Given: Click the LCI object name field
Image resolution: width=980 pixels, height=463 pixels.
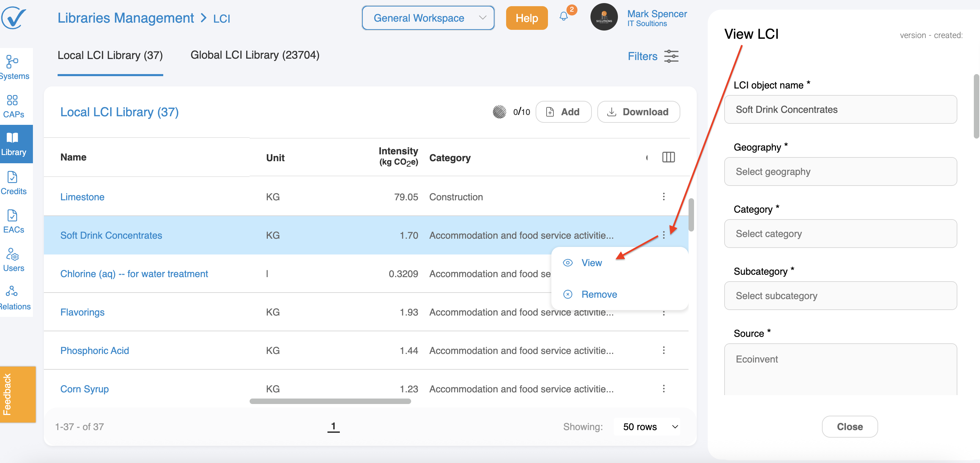Looking at the screenshot, I should (840, 109).
